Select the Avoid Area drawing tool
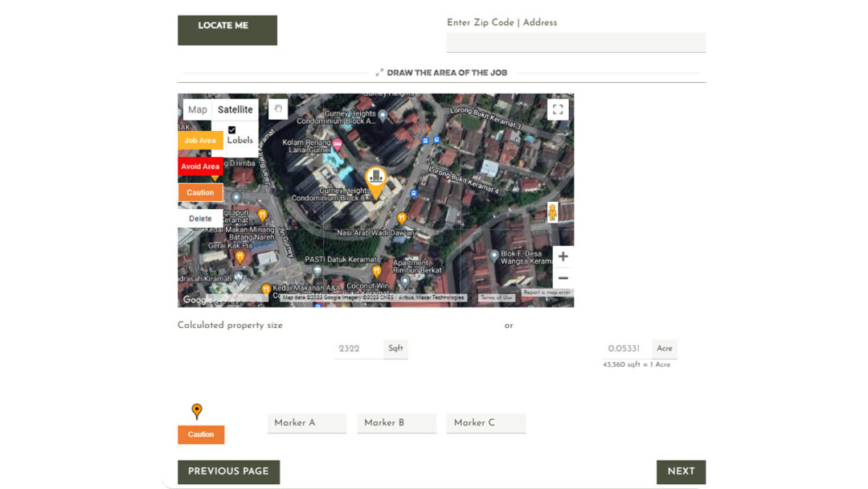This screenshot has height=489, width=868. tap(199, 166)
